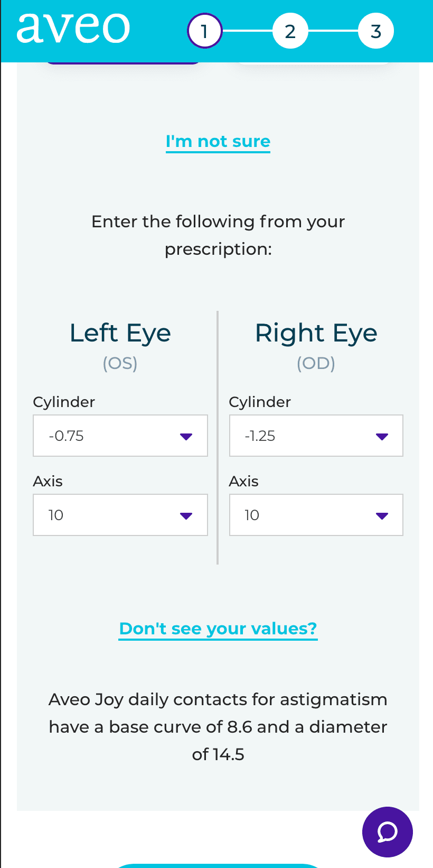The image size is (433, 868).
Task: Open Right Eye Axis select box
Action: (x=316, y=515)
